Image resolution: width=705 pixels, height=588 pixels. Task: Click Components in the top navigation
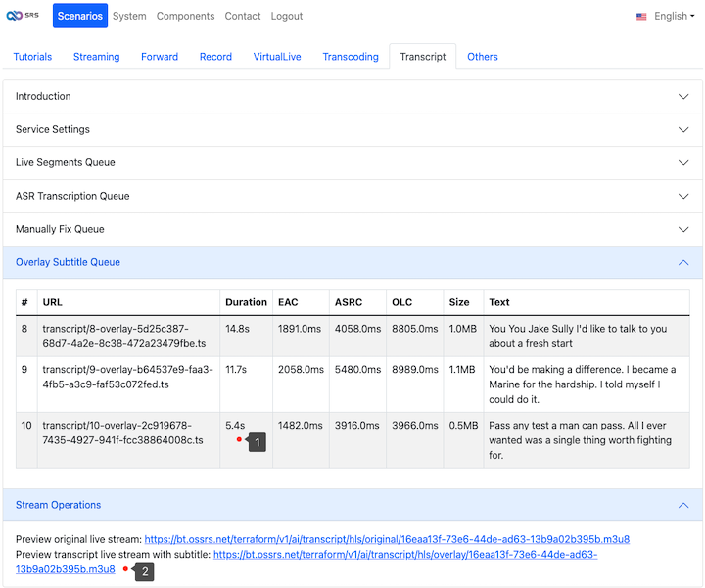tap(185, 17)
